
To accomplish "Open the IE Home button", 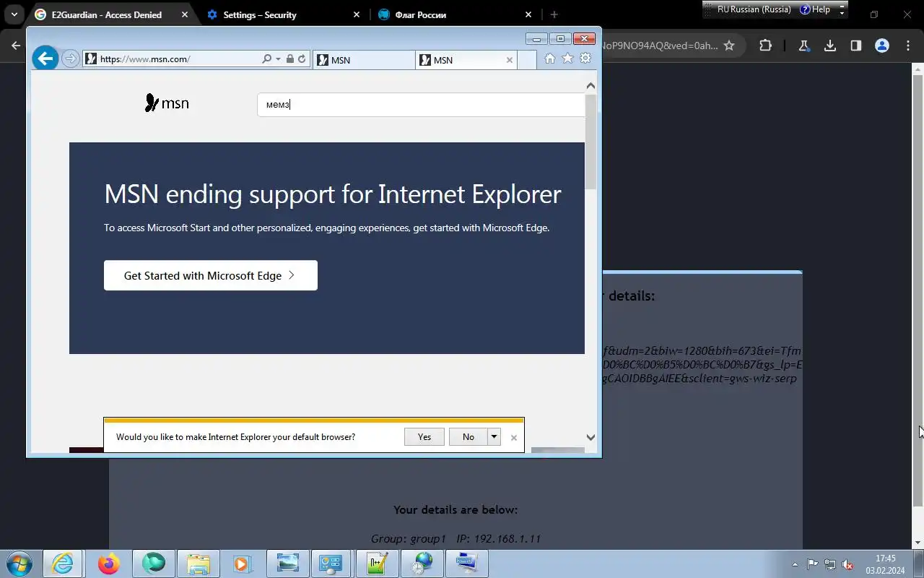I will [x=550, y=59].
